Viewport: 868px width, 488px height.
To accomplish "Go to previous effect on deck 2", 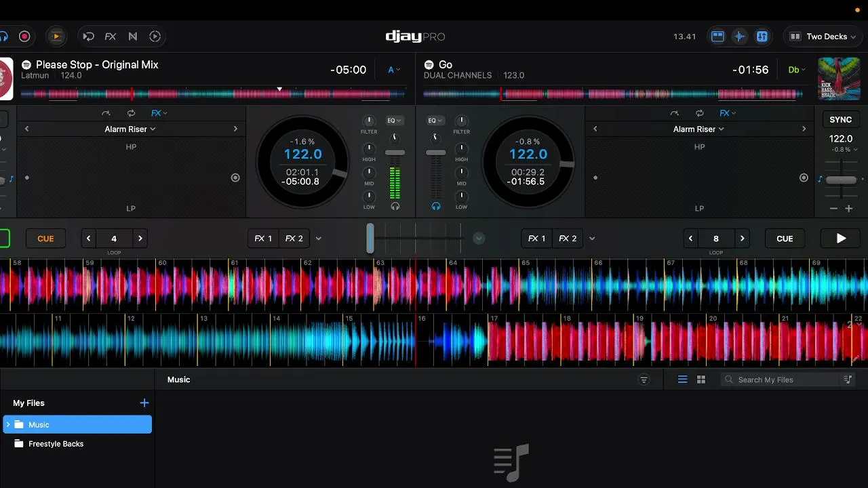I will pyautogui.click(x=595, y=129).
